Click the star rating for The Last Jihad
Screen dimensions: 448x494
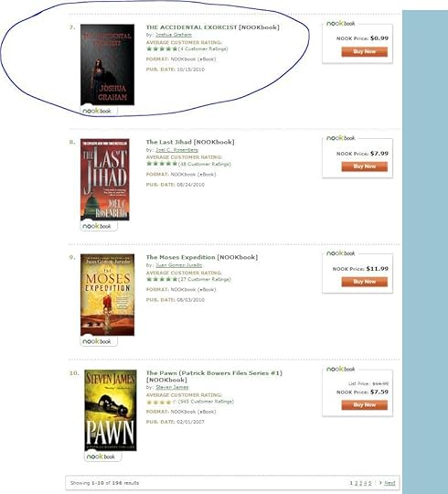pos(162,164)
